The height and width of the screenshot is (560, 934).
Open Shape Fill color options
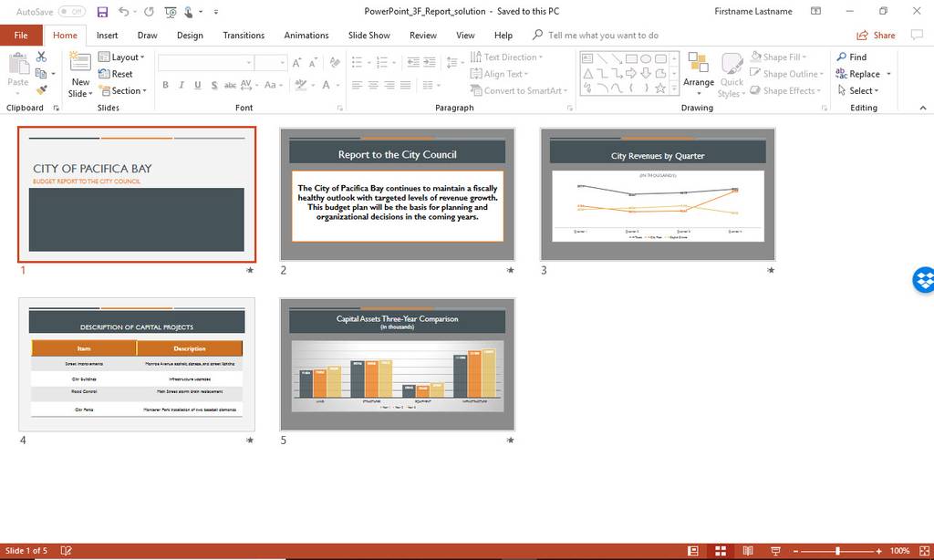pyautogui.click(x=779, y=57)
